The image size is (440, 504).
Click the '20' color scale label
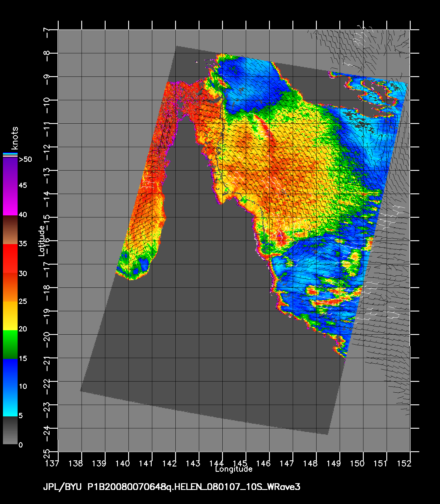23,329
